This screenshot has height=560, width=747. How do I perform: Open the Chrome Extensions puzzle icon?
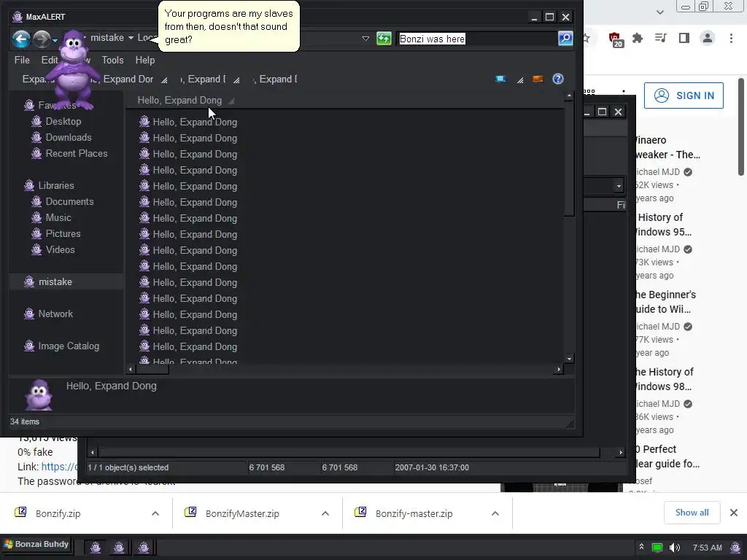point(637,38)
